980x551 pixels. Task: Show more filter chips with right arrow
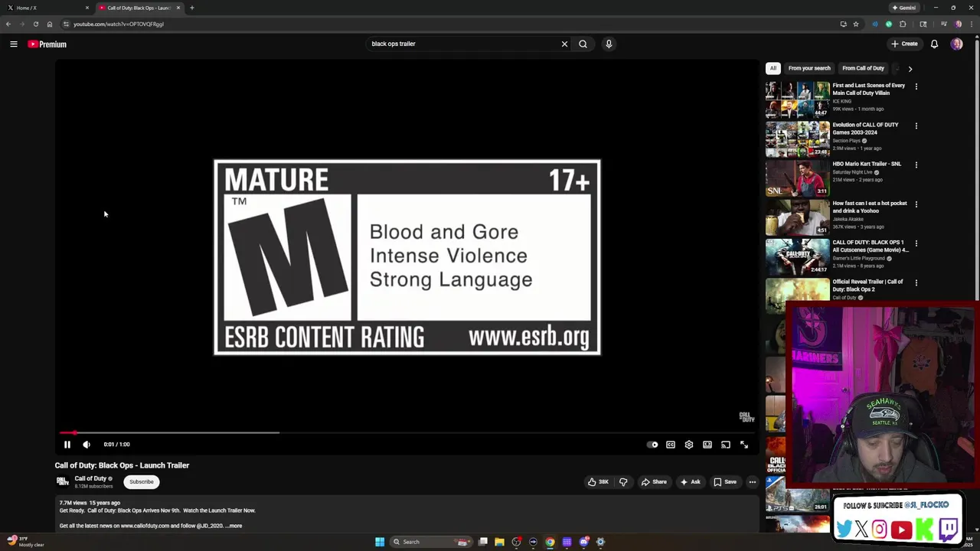click(x=910, y=69)
